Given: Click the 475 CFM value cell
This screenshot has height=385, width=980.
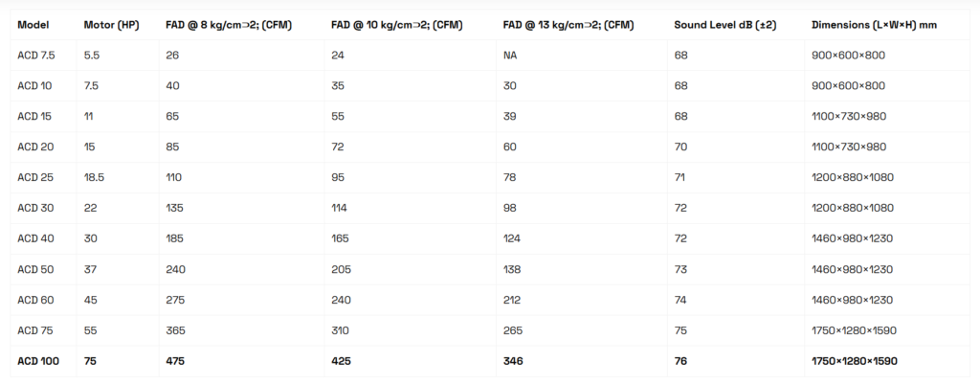Looking at the screenshot, I should pos(174,361).
